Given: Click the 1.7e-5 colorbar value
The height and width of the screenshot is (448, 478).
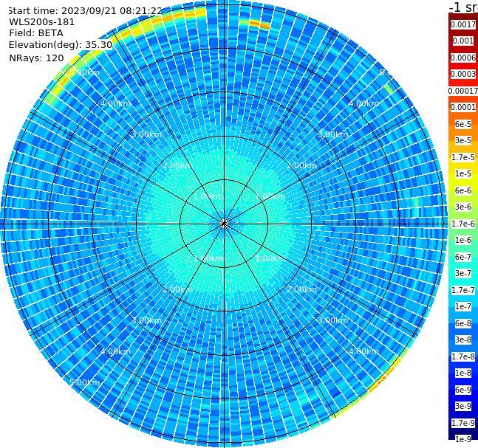Looking at the screenshot, I should tap(462, 157).
